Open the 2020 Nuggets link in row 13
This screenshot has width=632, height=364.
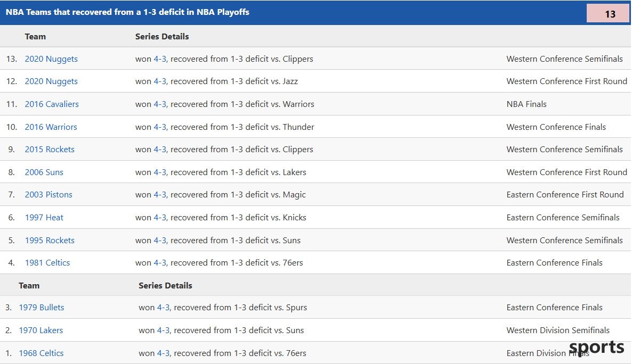[x=51, y=59]
